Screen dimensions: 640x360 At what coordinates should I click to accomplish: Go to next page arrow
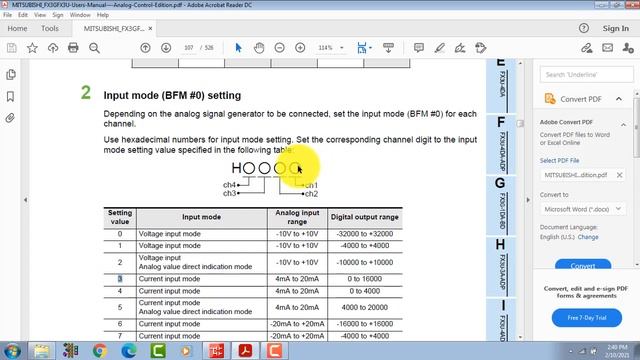coord(166,48)
